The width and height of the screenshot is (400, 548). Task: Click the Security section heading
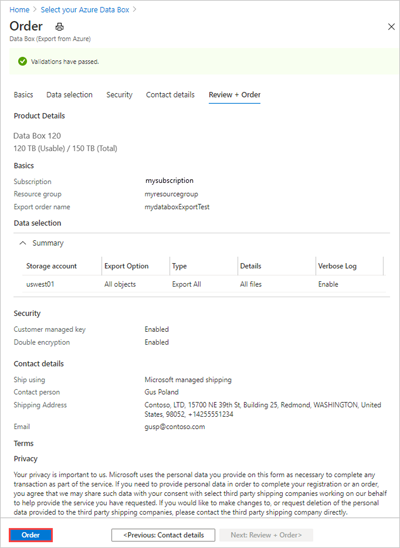[x=27, y=313]
